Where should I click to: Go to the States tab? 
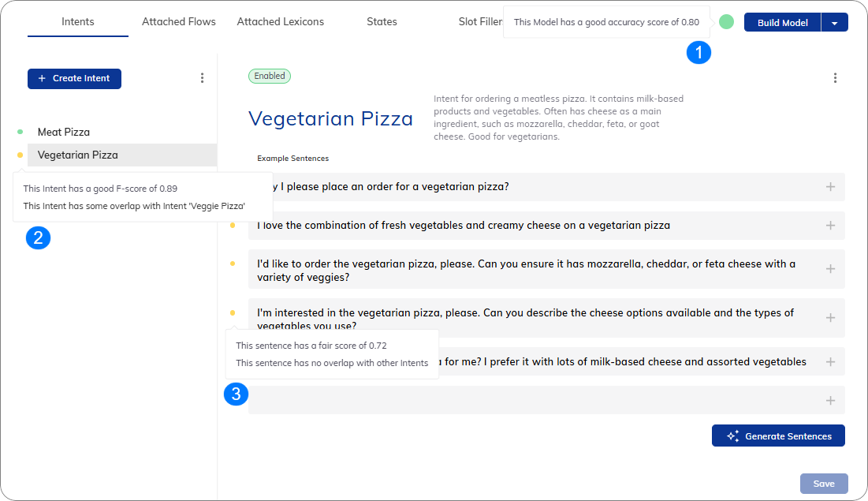(x=382, y=21)
